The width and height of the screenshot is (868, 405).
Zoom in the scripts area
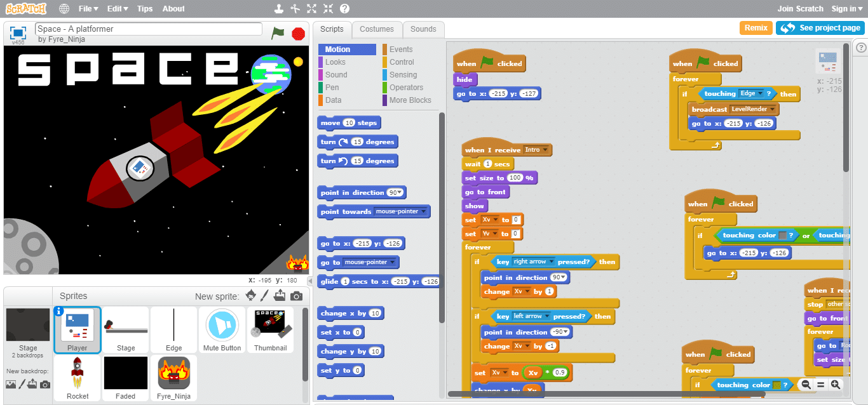pos(836,385)
